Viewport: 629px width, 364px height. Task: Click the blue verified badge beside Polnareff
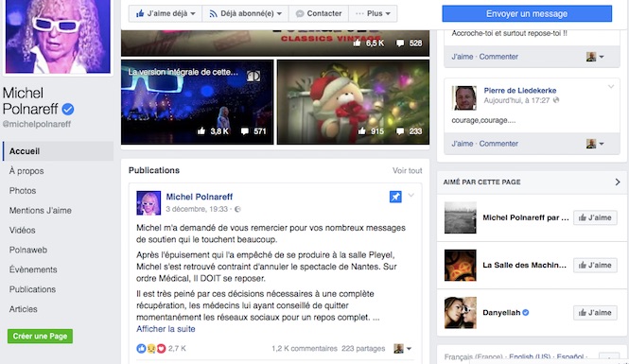tap(68, 109)
